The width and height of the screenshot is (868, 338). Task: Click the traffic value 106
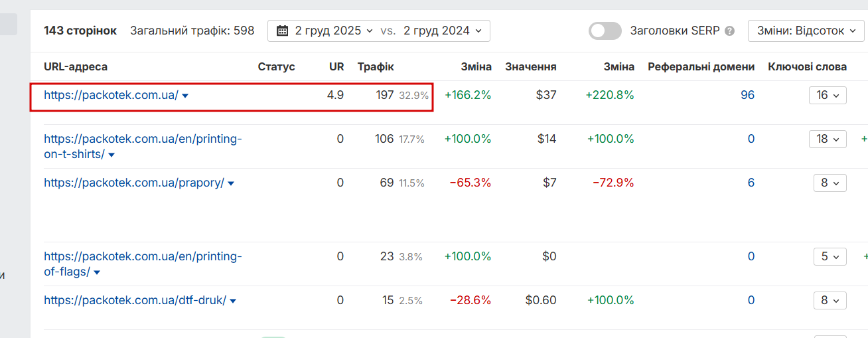pos(384,139)
